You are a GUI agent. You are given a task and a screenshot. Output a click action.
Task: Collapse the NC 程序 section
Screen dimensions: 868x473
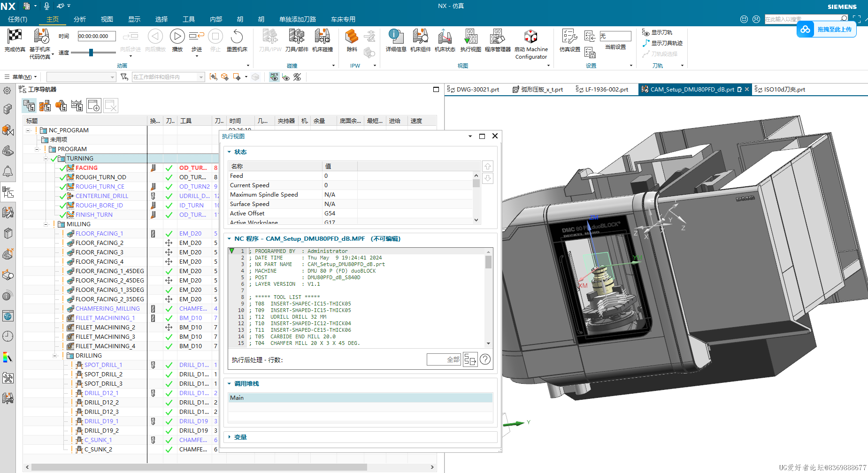tap(229, 239)
